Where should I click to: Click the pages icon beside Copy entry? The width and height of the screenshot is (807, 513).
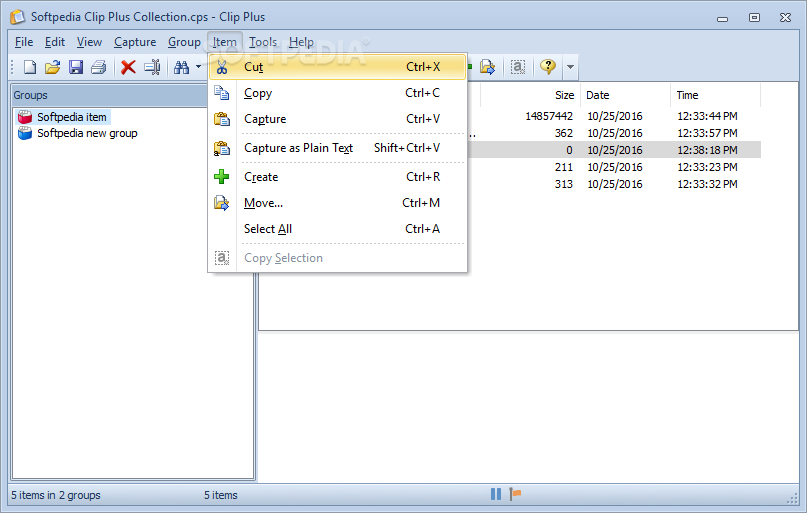click(222, 93)
